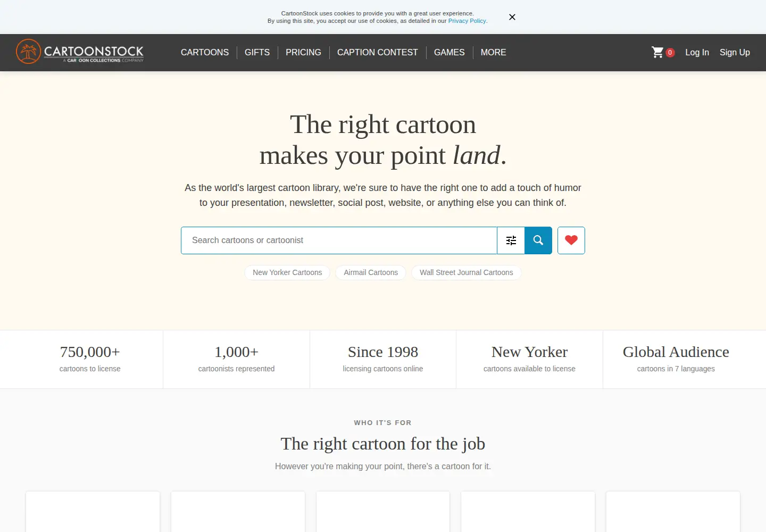Click the "WHO IT'S FOR" label
766x532 pixels.
click(383, 423)
